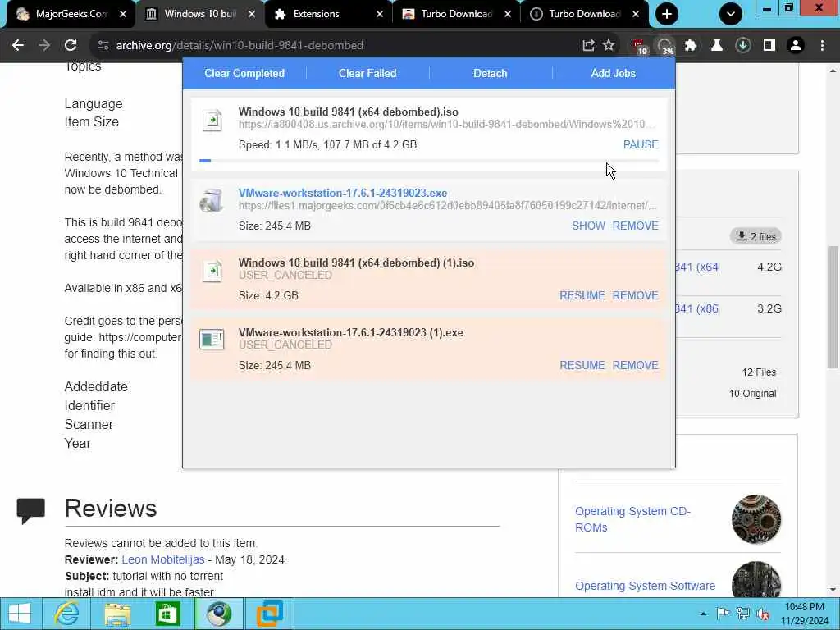Image resolution: width=840 pixels, height=630 pixels.
Task: Open a new tab with the plus button
Action: pyautogui.click(x=666, y=14)
